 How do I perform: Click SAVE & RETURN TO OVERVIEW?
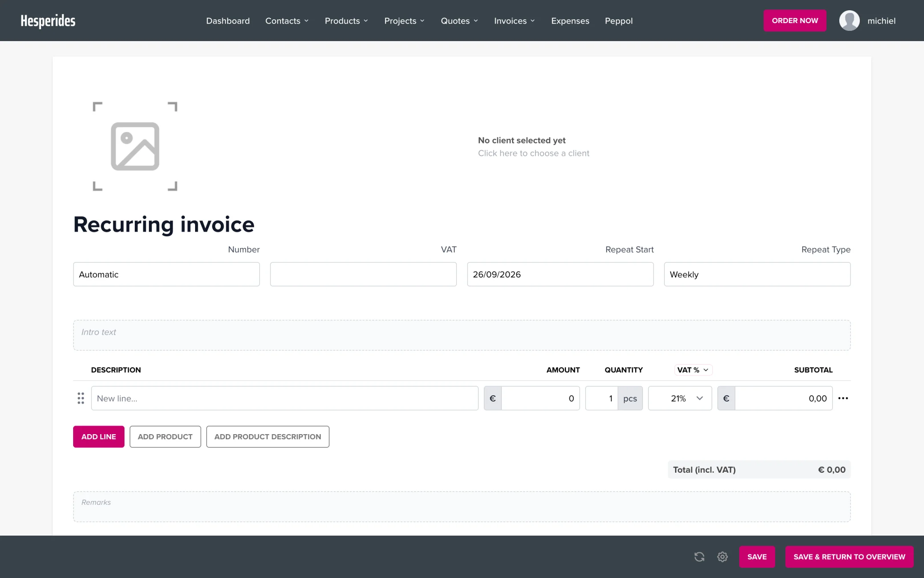pos(850,557)
